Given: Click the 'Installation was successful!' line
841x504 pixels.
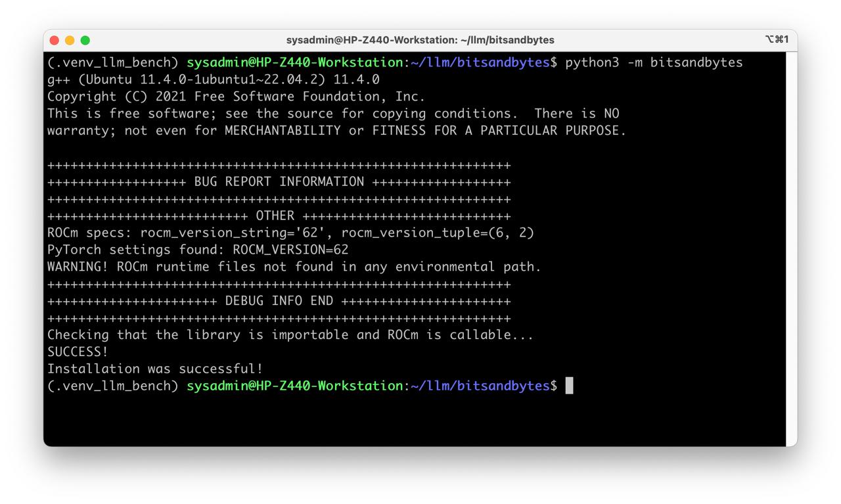Looking at the screenshot, I should click(x=155, y=369).
